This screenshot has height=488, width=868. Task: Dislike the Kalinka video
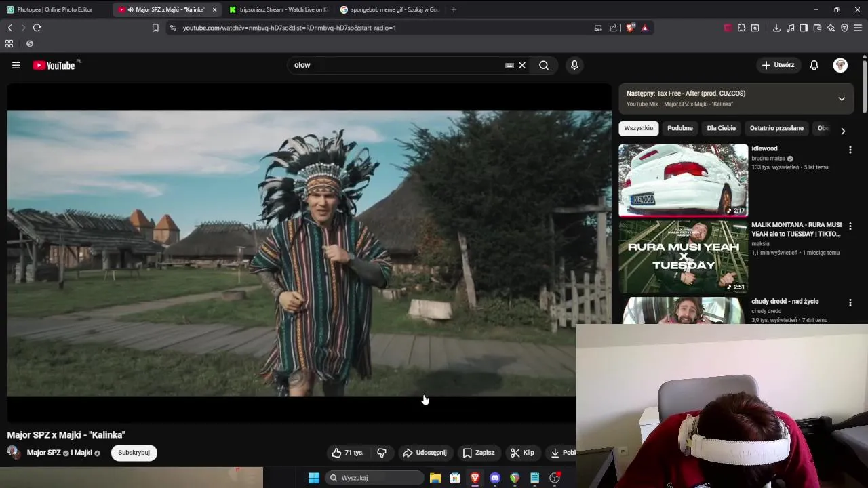[382, 453]
